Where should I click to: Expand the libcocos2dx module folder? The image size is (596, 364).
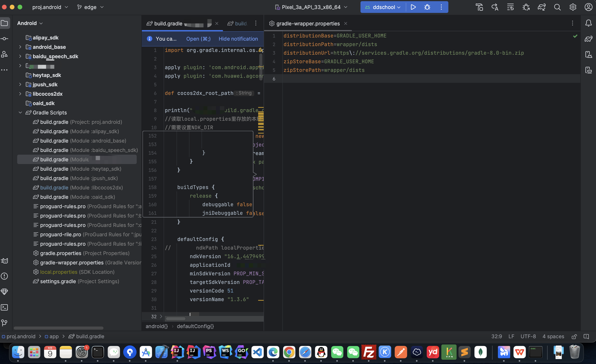coord(20,94)
